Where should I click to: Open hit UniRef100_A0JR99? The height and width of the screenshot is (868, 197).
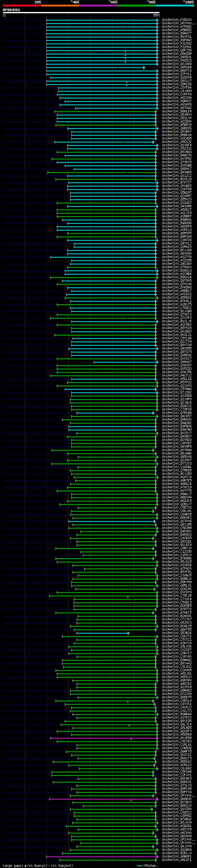pyautogui.click(x=177, y=738)
